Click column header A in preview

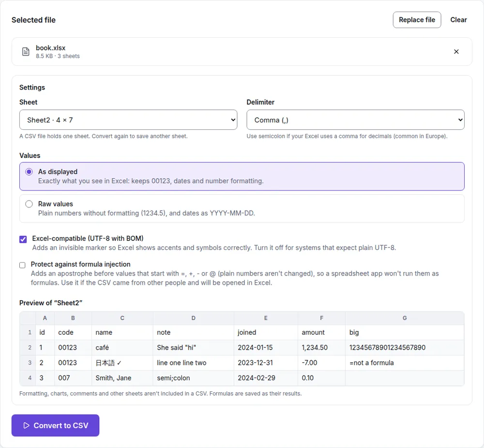[x=45, y=318]
